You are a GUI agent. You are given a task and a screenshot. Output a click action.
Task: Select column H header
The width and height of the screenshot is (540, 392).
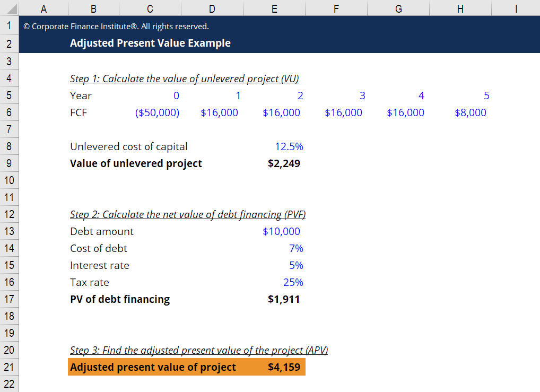[460, 8]
